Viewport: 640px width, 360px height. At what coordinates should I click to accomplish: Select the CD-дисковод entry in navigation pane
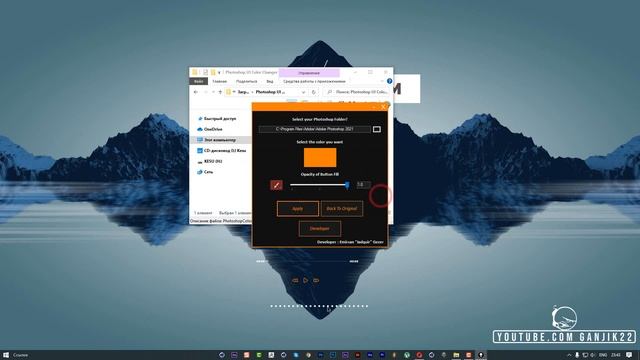(x=222, y=151)
